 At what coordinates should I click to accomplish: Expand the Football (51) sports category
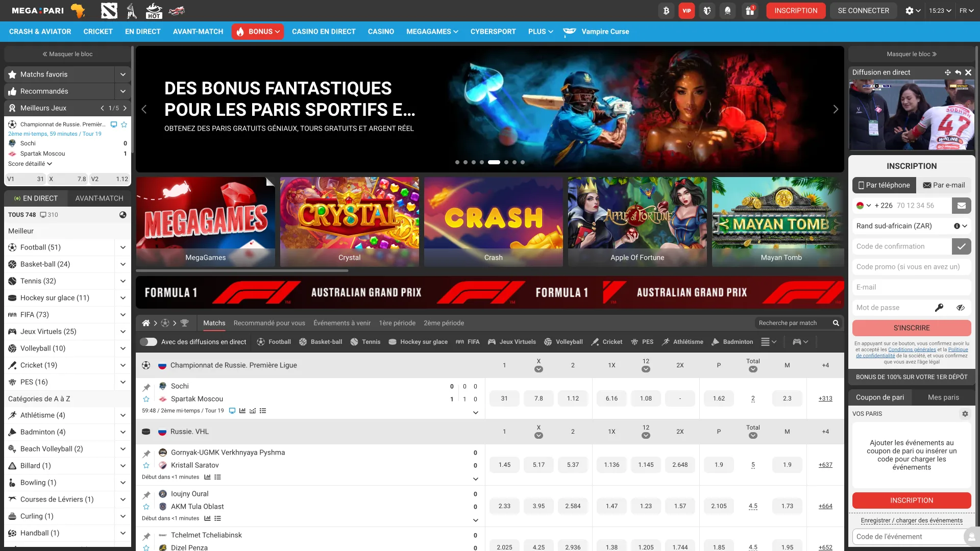coord(122,247)
